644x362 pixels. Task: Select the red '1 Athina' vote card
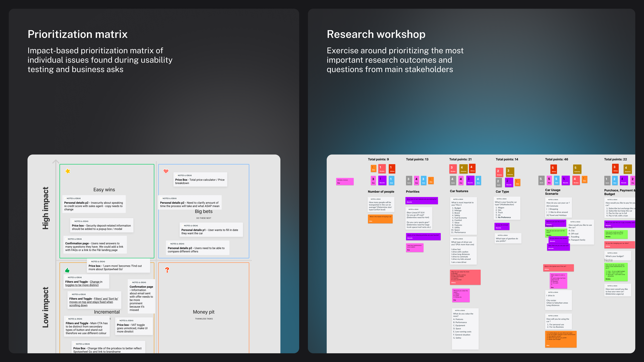(392, 169)
